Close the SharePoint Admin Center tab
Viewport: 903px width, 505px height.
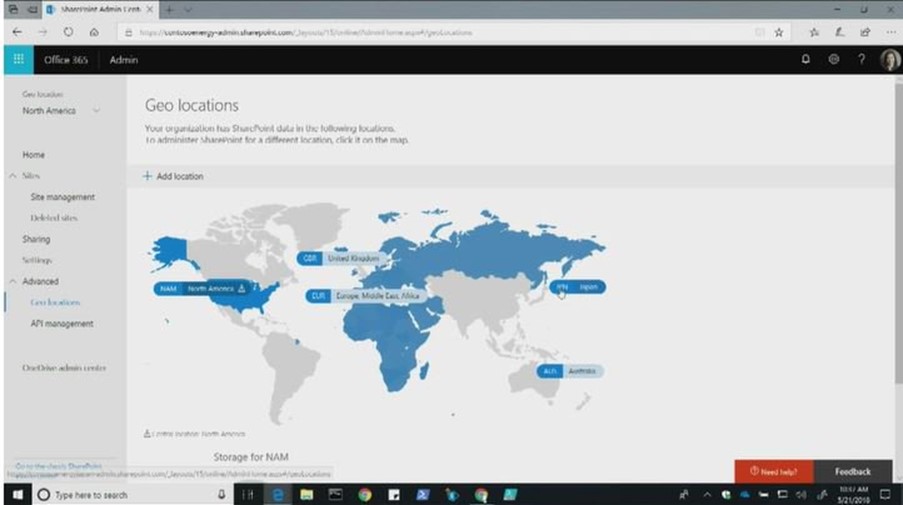[149, 9]
